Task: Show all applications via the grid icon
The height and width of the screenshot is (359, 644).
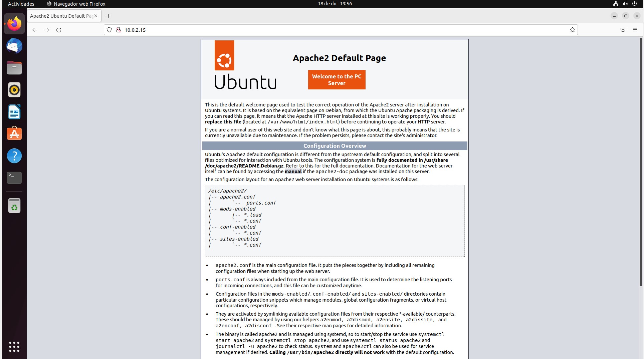Action: point(14,347)
